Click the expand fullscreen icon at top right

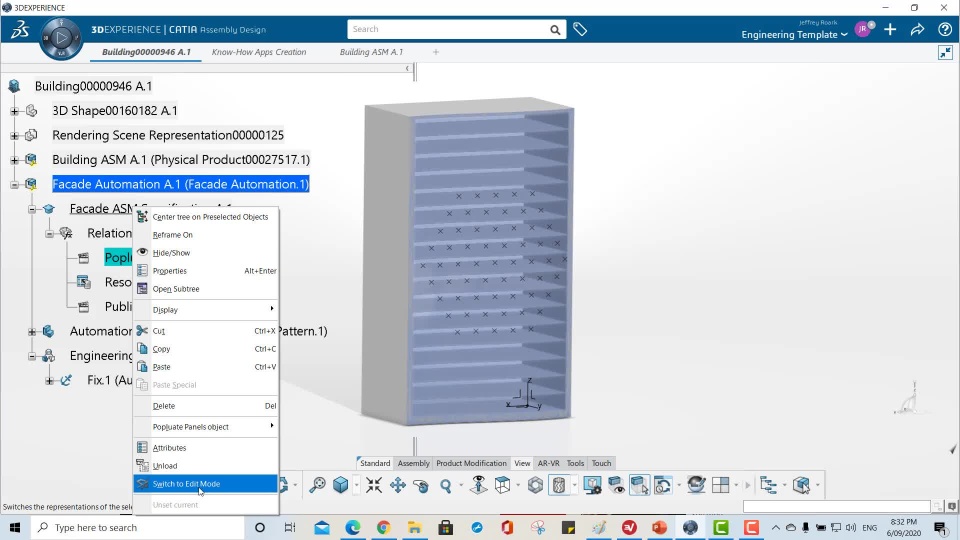(x=945, y=53)
